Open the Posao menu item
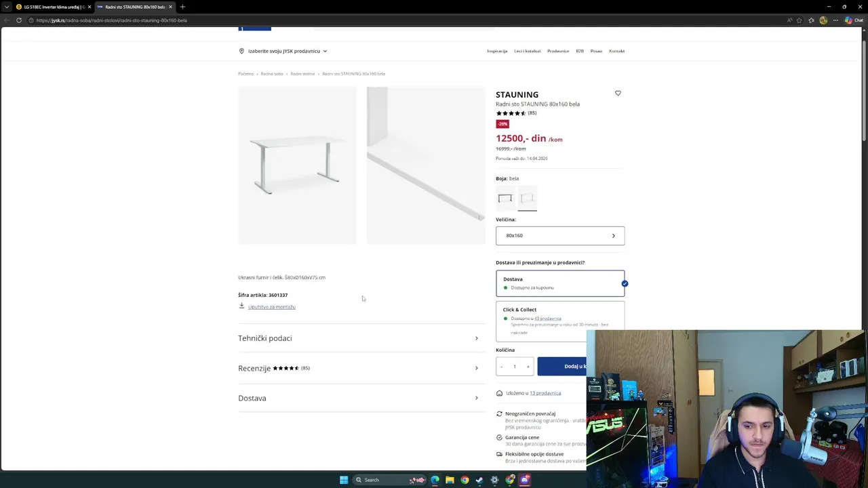Screen dimensions: 868x488 (596, 51)
